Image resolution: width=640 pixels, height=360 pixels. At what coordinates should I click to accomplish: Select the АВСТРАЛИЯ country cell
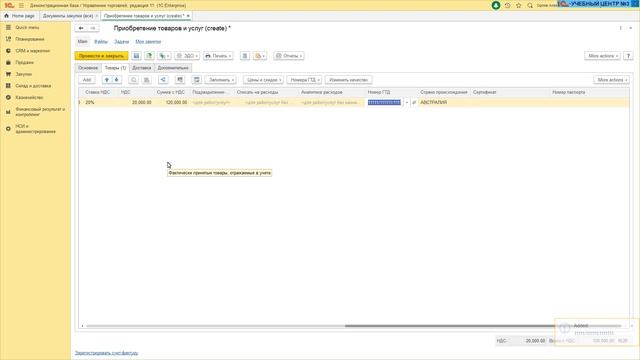coord(444,102)
